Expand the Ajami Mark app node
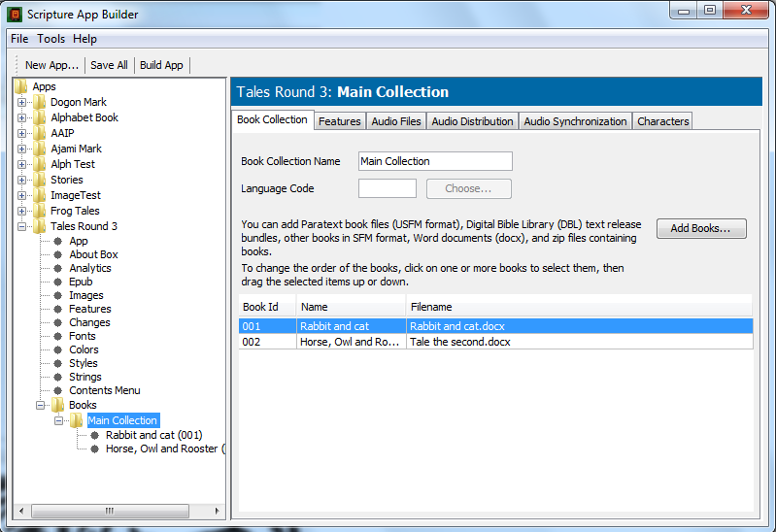Viewport: 776px width, 532px height. [21, 149]
